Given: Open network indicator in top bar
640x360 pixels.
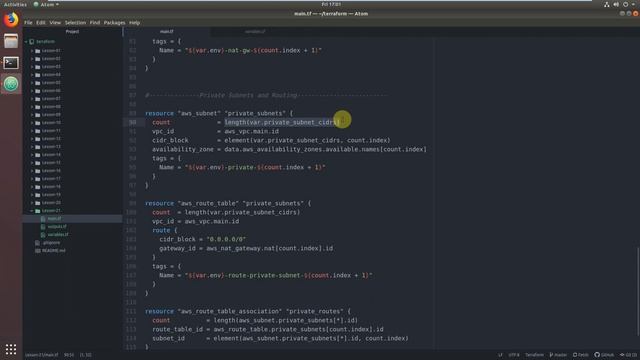Looking at the screenshot, I should coord(607,4).
